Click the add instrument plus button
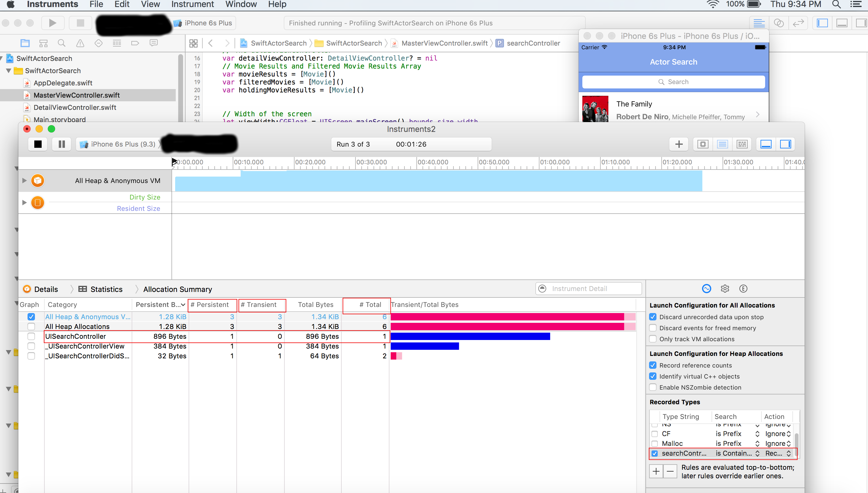The height and width of the screenshot is (493, 868). tap(679, 144)
